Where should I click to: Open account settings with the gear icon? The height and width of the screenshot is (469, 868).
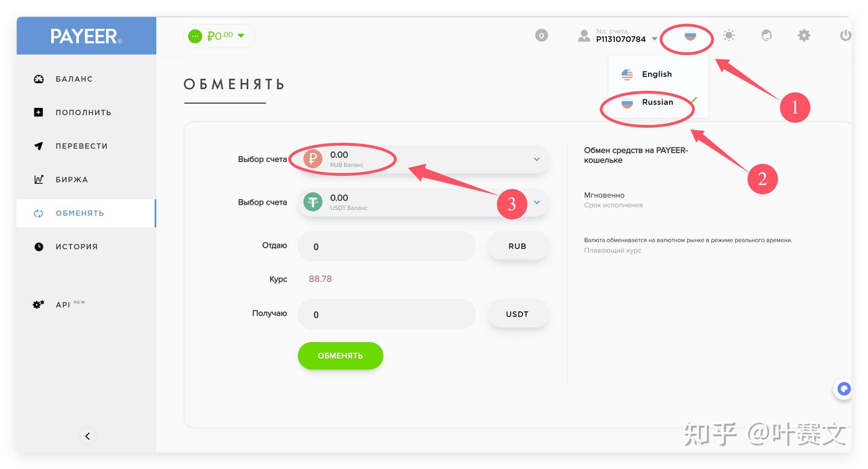point(804,35)
